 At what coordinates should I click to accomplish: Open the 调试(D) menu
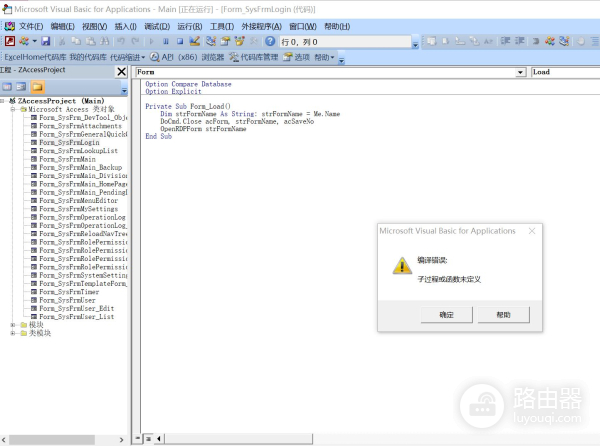click(x=156, y=25)
